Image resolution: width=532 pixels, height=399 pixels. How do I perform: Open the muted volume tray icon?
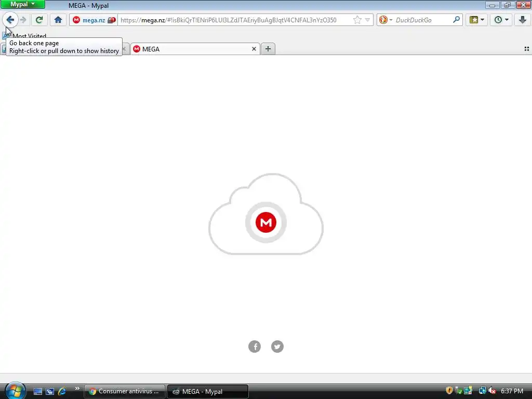point(492,391)
